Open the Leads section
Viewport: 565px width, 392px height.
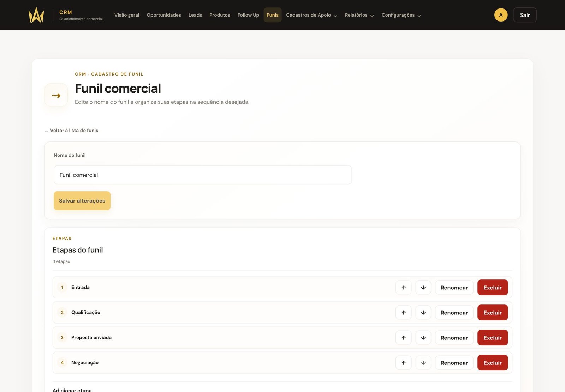[195, 15]
